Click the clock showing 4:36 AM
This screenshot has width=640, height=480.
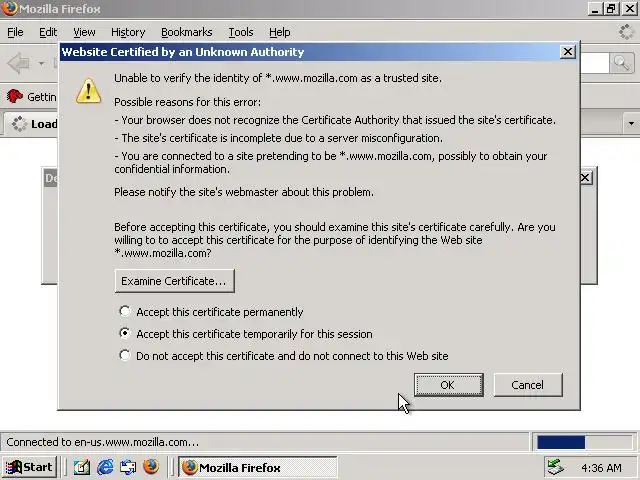pos(601,468)
